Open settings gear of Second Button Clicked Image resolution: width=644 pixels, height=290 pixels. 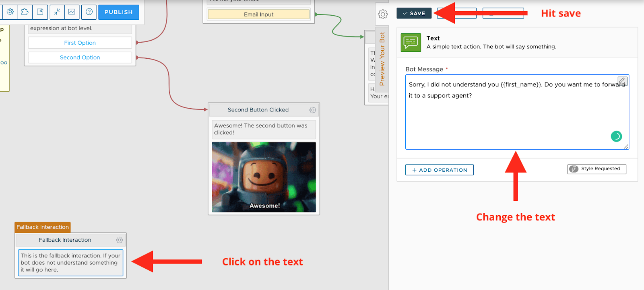click(x=313, y=110)
